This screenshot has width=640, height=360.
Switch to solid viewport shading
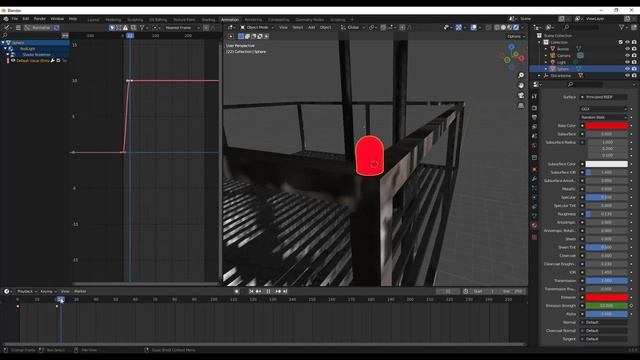(503, 27)
